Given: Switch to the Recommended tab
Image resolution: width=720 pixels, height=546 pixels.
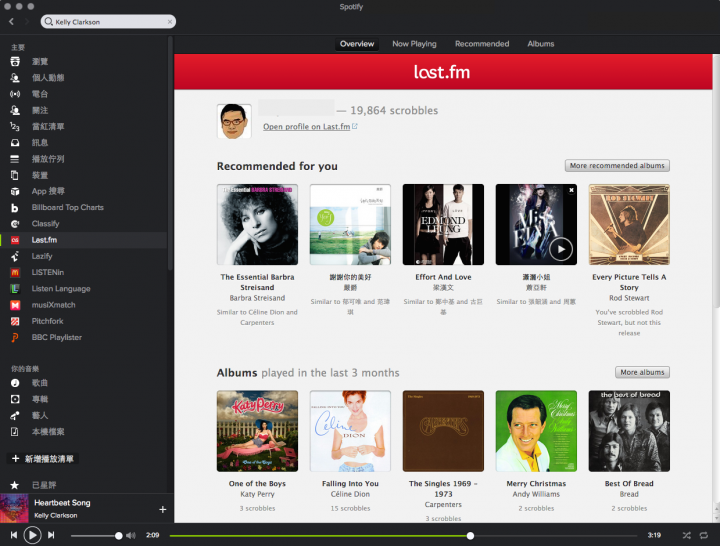Looking at the screenshot, I should [x=482, y=44].
